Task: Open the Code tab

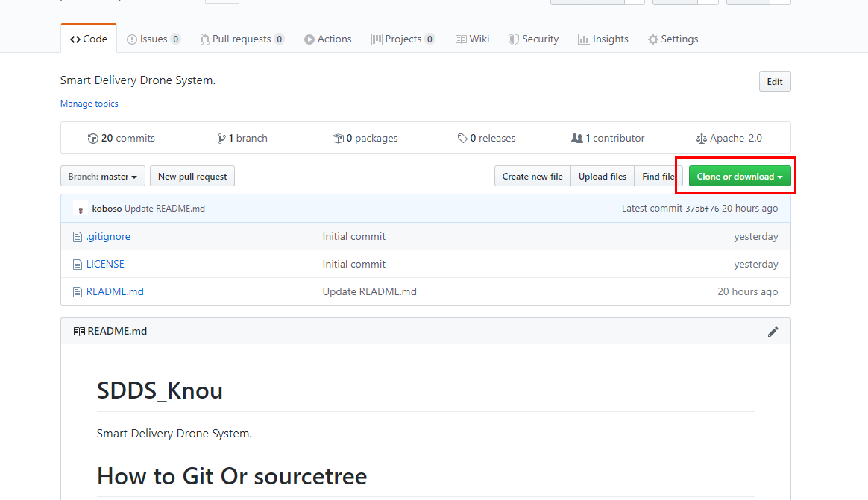Action: tap(89, 39)
